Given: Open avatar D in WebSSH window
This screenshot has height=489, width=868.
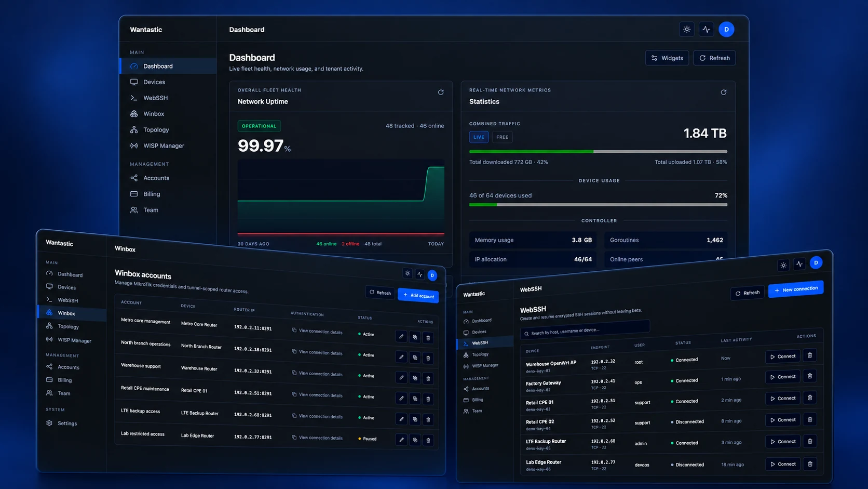Looking at the screenshot, I should tap(816, 263).
